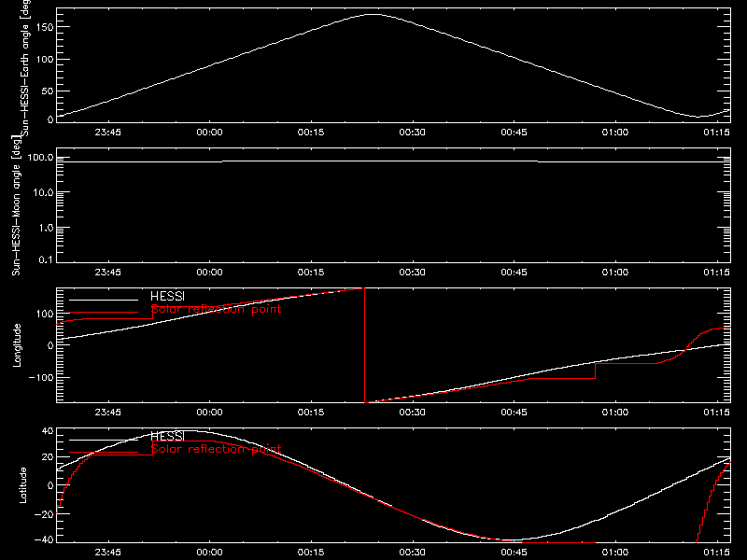Pick the 10.0 tick on Moon angle axis
The height and width of the screenshot is (560, 747).
click(43, 193)
